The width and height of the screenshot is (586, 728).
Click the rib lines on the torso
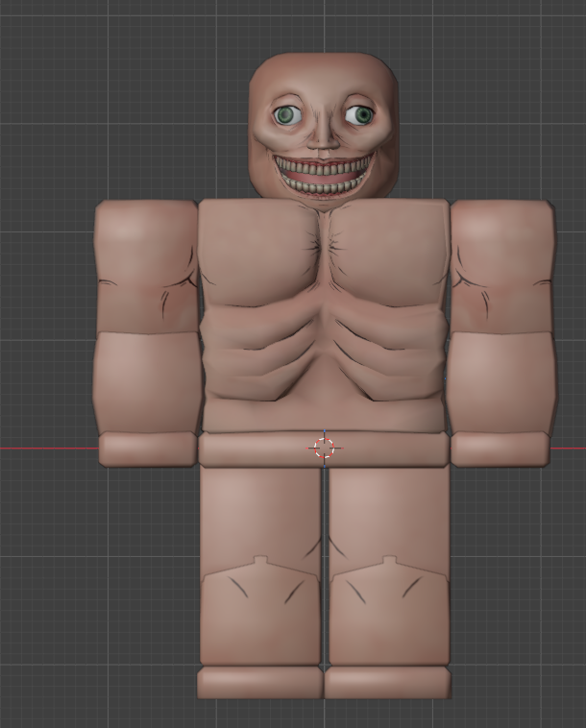point(324,352)
